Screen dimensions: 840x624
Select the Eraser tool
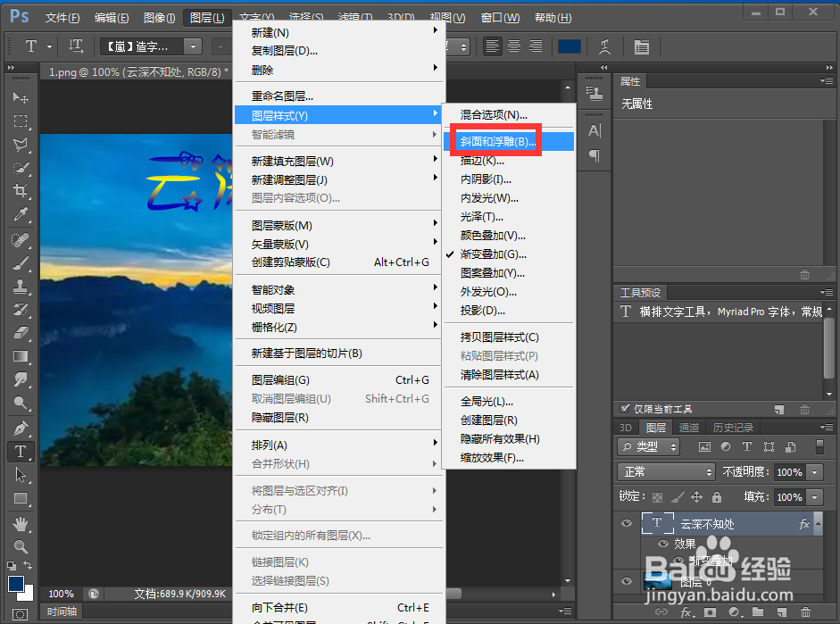(21, 333)
